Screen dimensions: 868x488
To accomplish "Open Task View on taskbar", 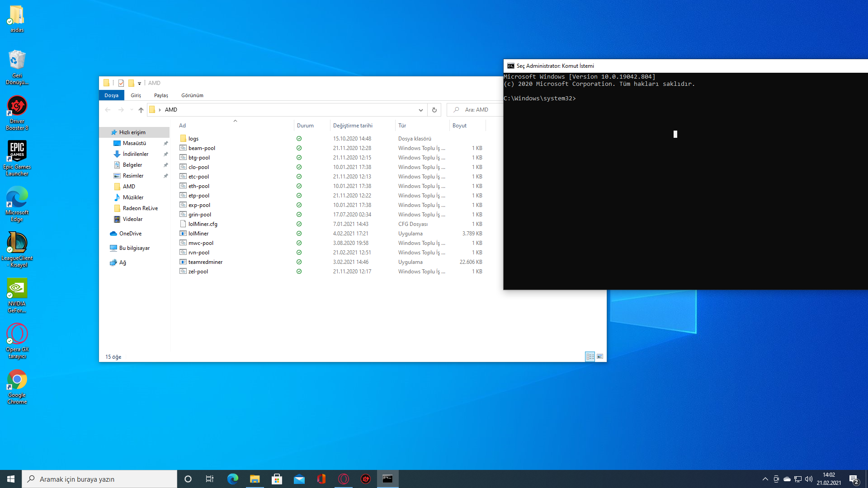I will pos(210,479).
